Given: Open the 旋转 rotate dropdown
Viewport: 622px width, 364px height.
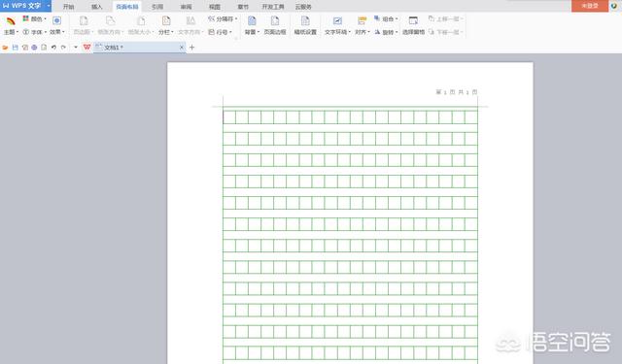Looking at the screenshot, I should click(x=386, y=32).
